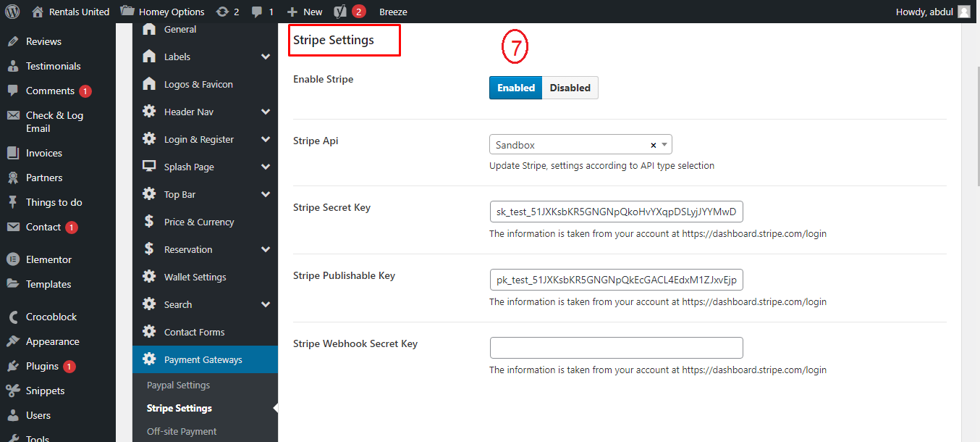Viewport: 980px width, 442px height.
Task: Click the Elementor circle icon
Action: click(x=13, y=259)
